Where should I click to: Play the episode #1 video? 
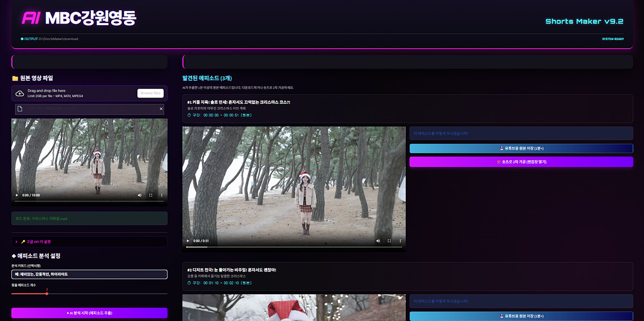[x=188, y=241]
